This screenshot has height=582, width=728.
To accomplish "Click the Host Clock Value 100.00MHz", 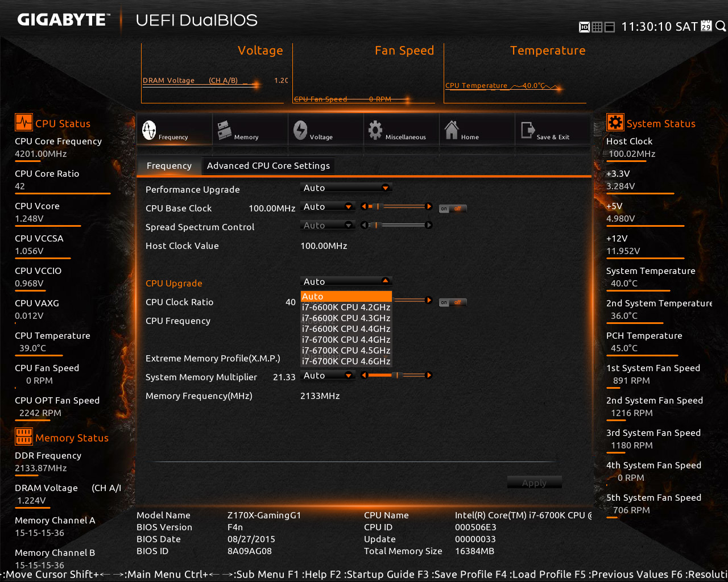I will coord(324,246).
